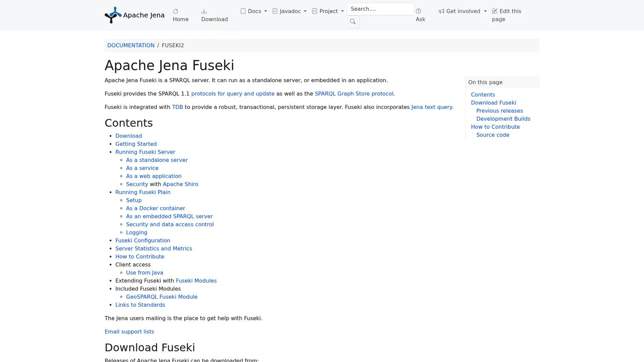Open Getting Started in Contents list
The image size is (644, 362).
point(136,144)
